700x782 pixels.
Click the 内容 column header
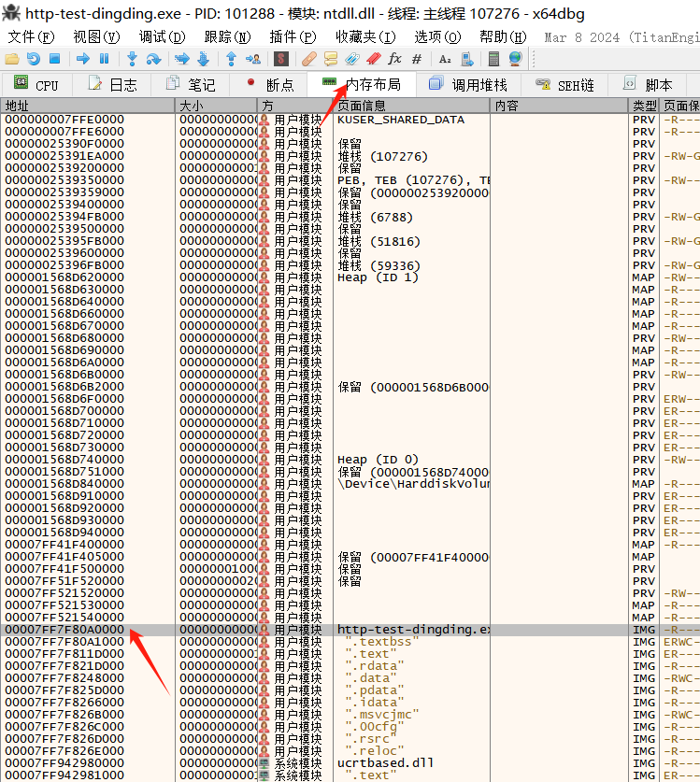pyautogui.click(x=559, y=106)
